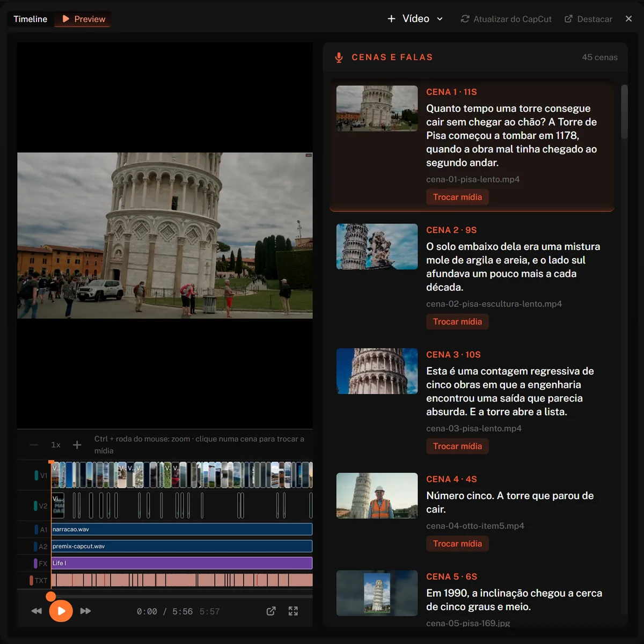Close the panel with the X icon

(x=628, y=19)
